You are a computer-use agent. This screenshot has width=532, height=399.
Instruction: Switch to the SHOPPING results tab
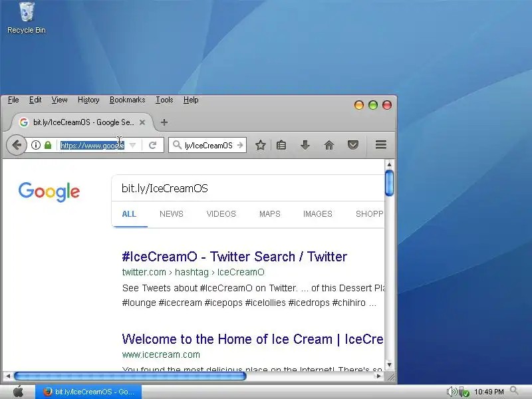click(x=370, y=214)
